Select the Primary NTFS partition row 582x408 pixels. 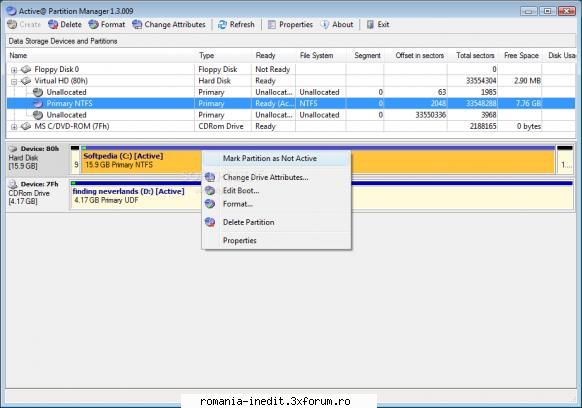[x=291, y=104]
